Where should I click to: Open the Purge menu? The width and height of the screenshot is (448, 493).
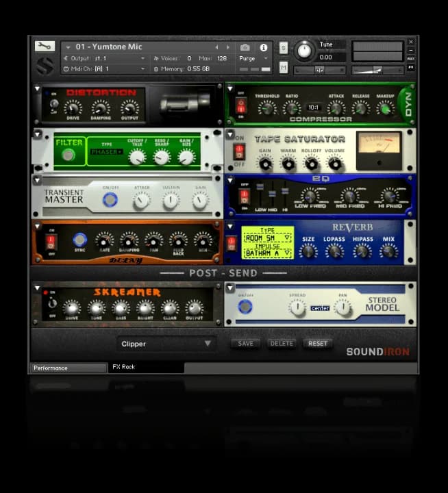(x=253, y=58)
